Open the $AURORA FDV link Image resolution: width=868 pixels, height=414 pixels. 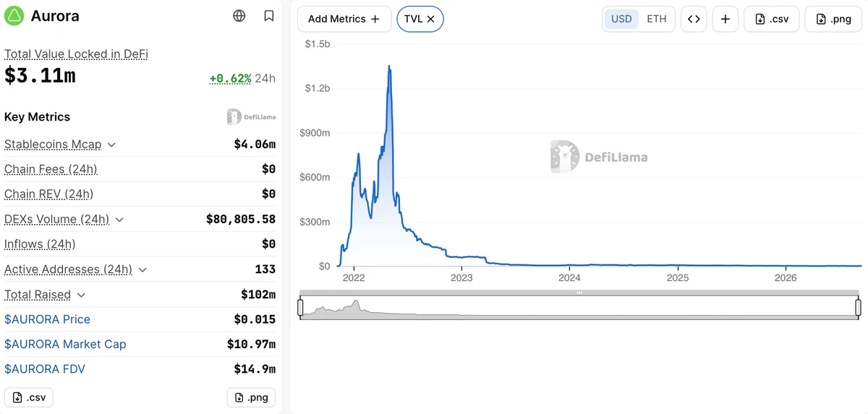pos(45,369)
